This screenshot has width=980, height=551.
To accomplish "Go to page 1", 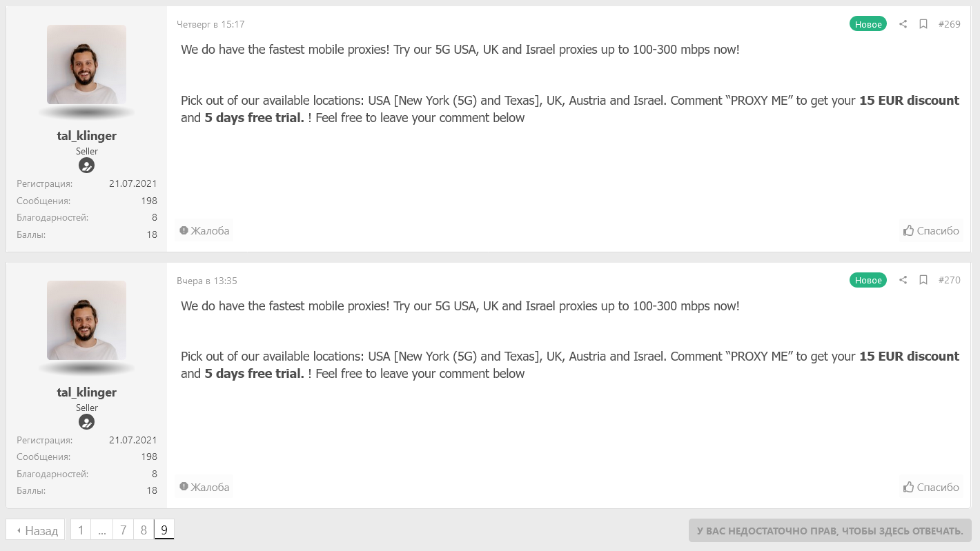I will click(81, 530).
